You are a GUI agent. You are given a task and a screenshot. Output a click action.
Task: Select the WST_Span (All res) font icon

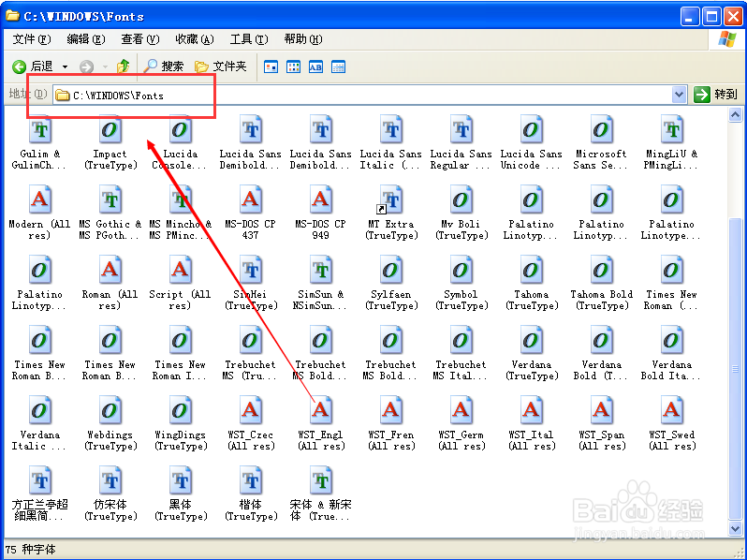coord(601,410)
